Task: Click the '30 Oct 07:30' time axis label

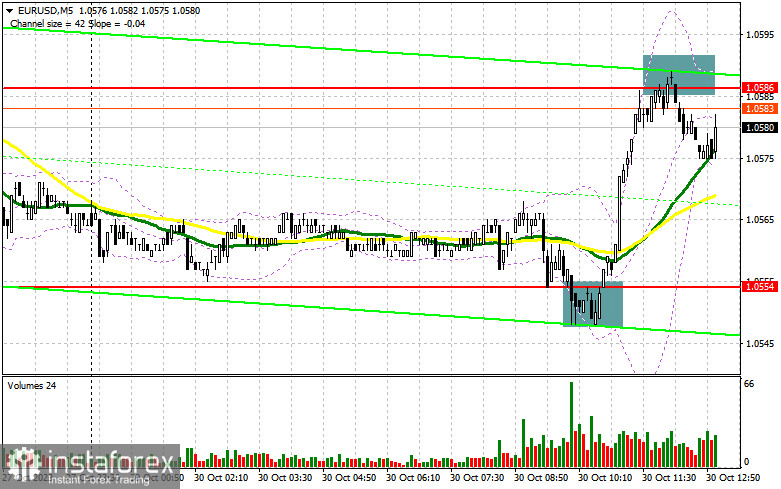Action: tap(477, 478)
